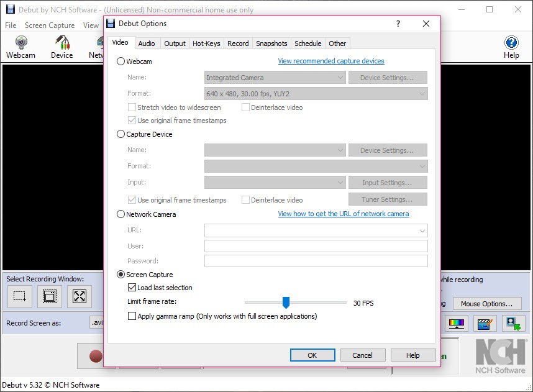Choose the window selection recording icon
Image resolution: width=533 pixels, height=392 pixels.
[50, 296]
